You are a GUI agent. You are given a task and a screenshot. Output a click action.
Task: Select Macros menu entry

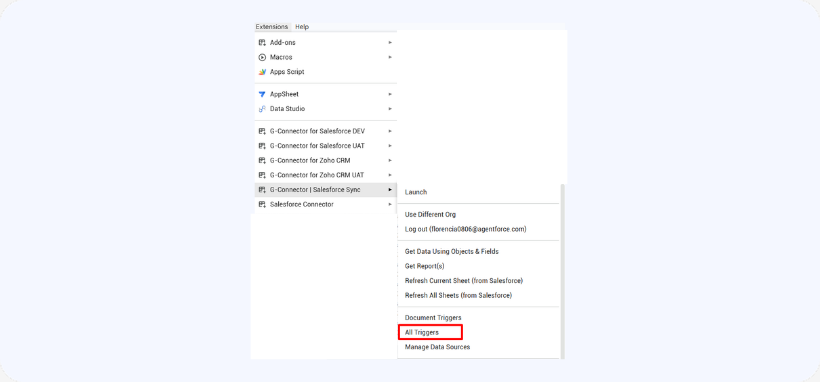[326, 57]
